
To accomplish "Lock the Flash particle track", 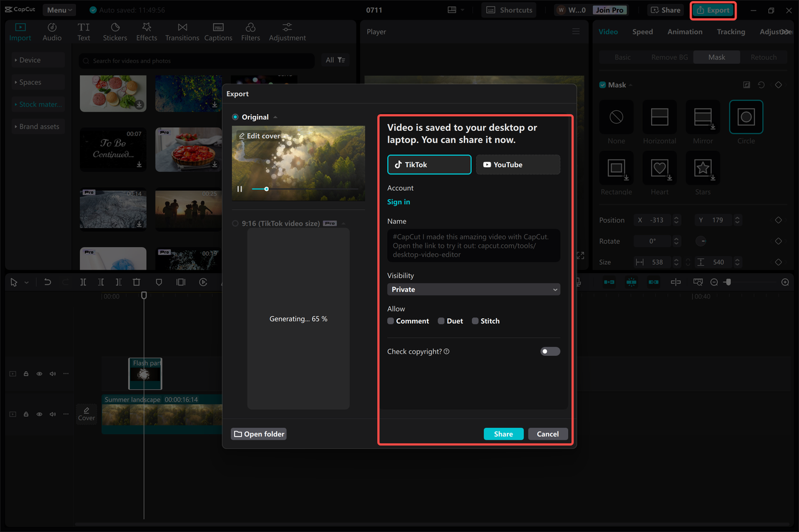I will click(26, 374).
